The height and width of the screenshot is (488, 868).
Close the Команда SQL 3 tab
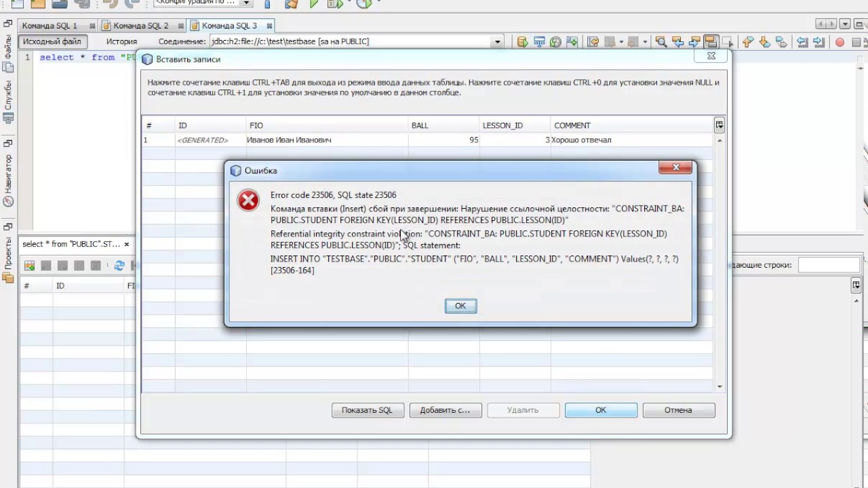tap(269, 26)
